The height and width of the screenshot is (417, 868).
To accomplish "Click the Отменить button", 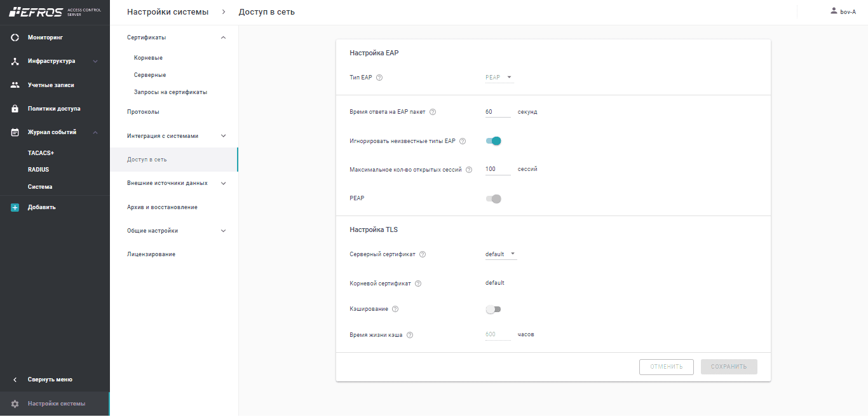I will (x=666, y=367).
